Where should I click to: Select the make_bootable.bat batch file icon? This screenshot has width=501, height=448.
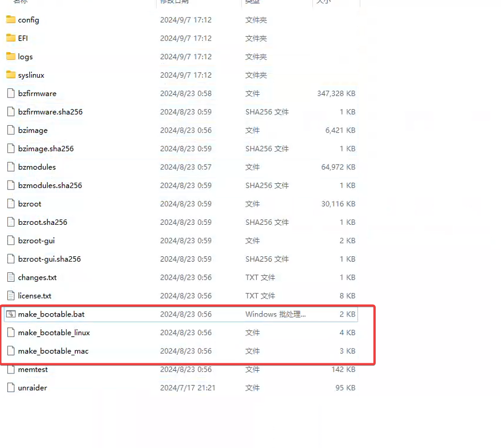coord(11,314)
